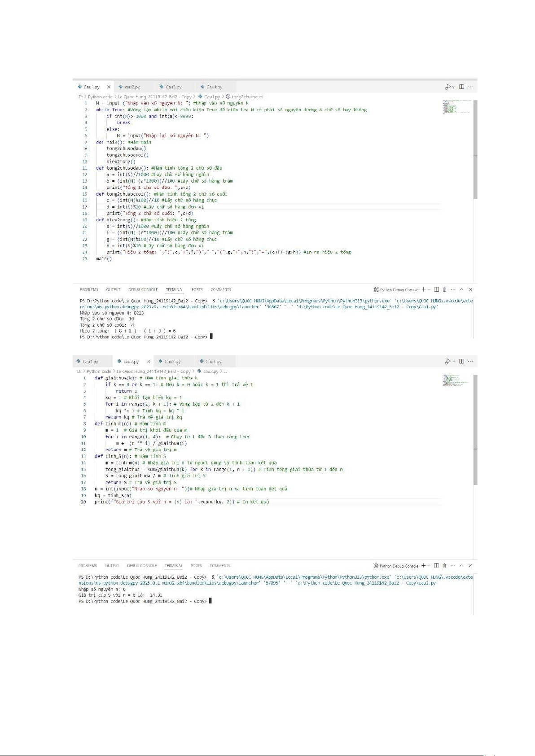
Task: Run Python file icon above cau2.py code
Action: (x=448, y=362)
